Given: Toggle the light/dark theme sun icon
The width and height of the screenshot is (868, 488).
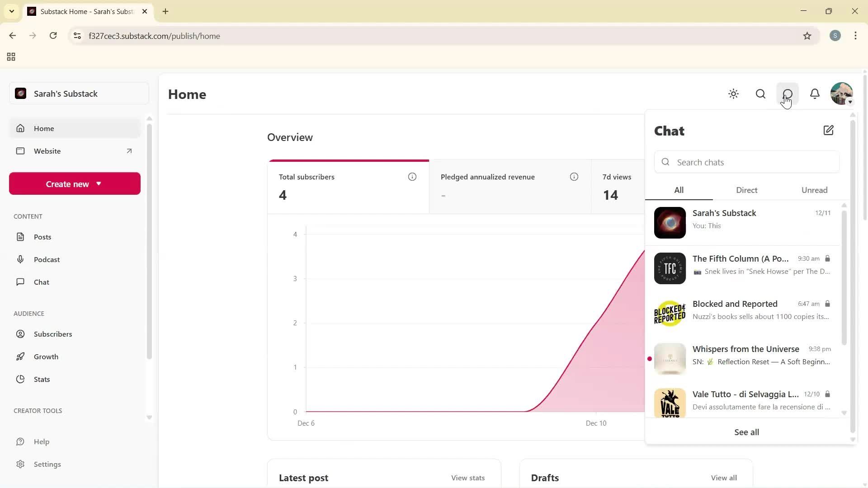Looking at the screenshot, I should click(733, 94).
